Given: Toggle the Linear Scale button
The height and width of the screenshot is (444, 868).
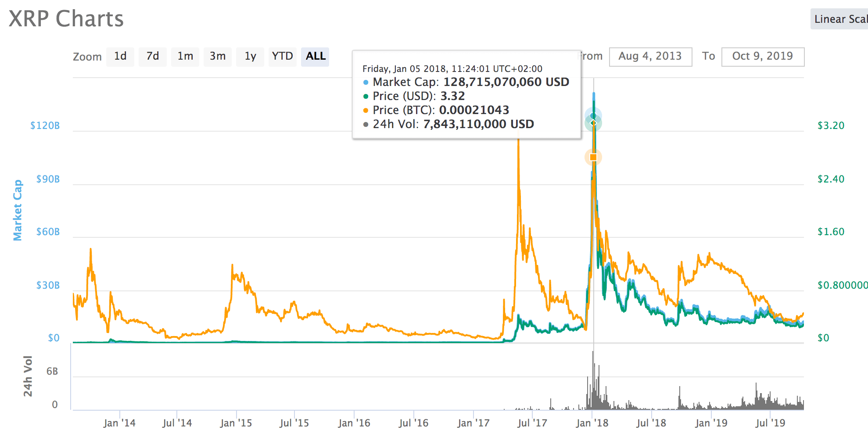Looking at the screenshot, I should coord(839,19).
